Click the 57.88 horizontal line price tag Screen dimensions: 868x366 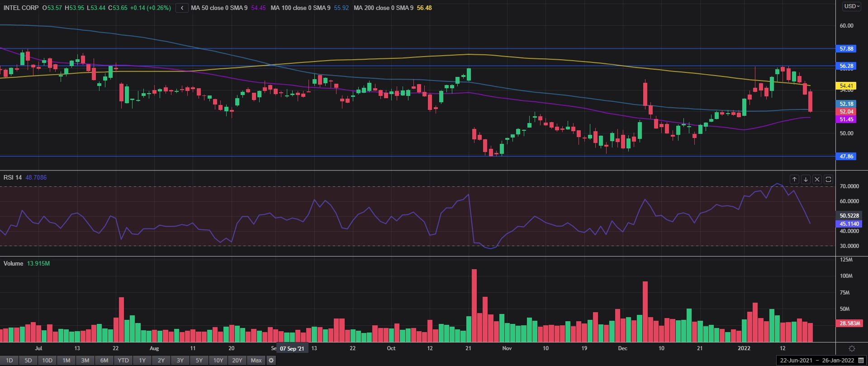click(x=846, y=49)
